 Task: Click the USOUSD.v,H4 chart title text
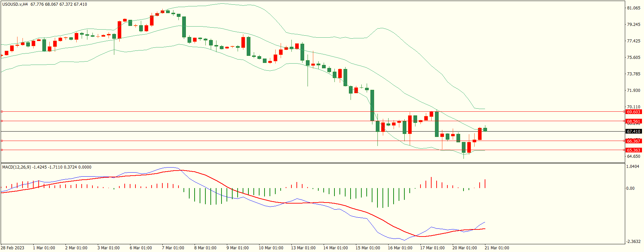coord(15,4)
